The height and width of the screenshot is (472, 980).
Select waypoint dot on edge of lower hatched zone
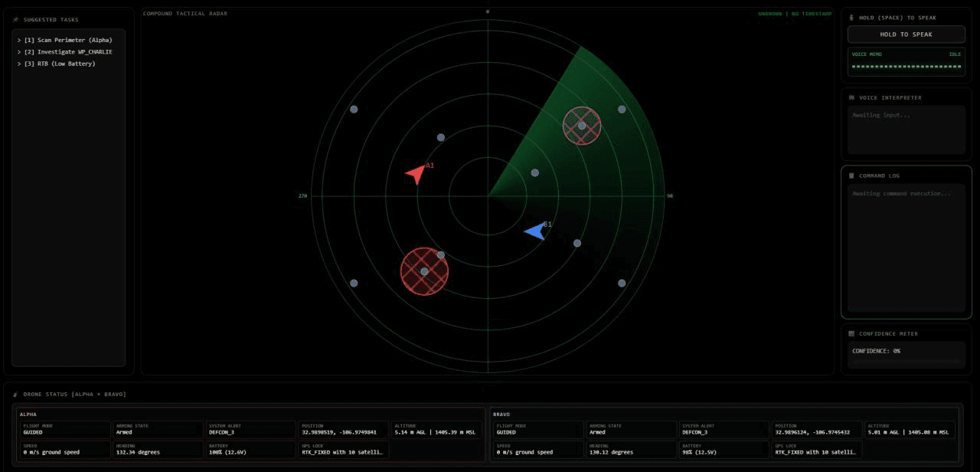pyautogui.click(x=440, y=254)
